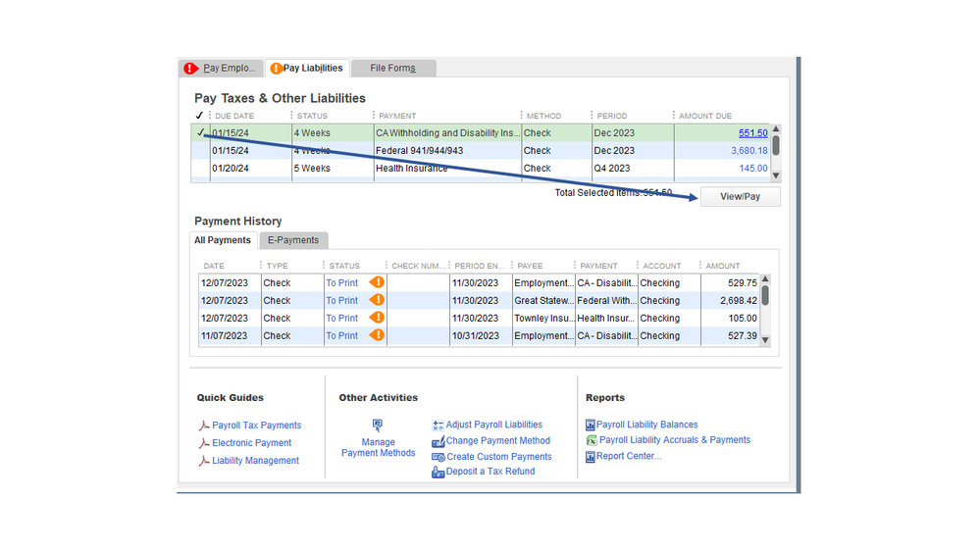Open Adjust Payroll Liabilities
This screenshot has height=551, width=980.
[493, 425]
